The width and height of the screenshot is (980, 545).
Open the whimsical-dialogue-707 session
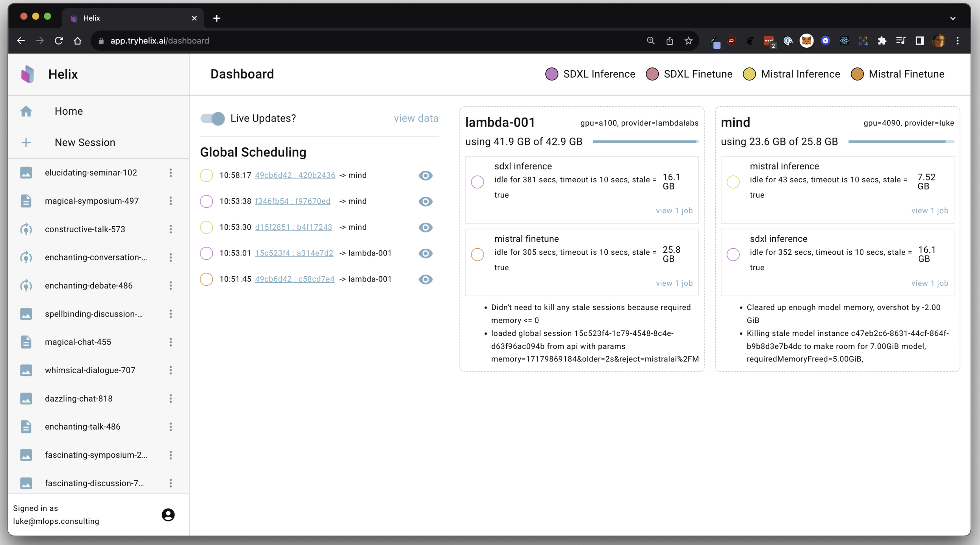tap(90, 370)
